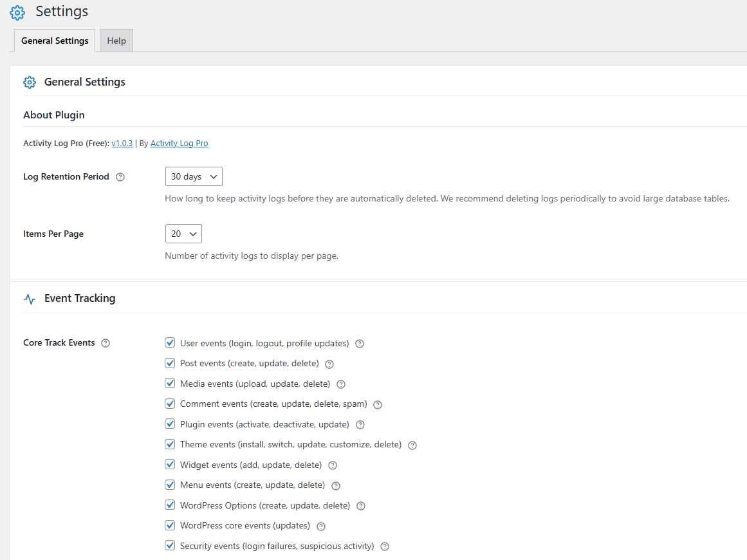747x560 pixels.
Task: Click the 'Security events (login failures' label
Action: (277, 546)
